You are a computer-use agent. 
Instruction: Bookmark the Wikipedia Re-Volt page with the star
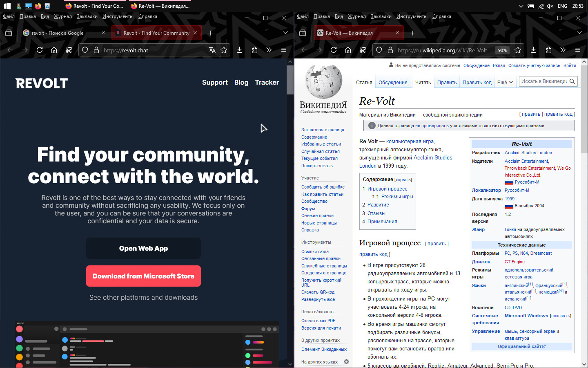(x=518, y=50)
